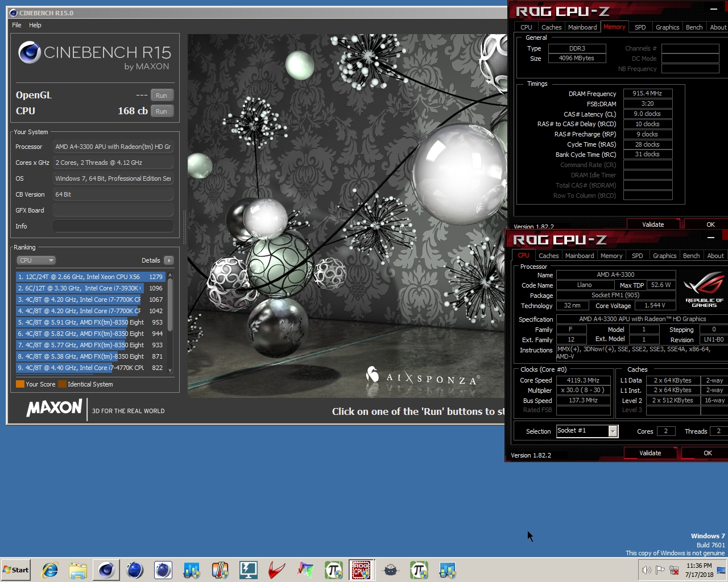Run the OpenGL benchmark
Screen dimensions: 728x582
tap(162, 95)
